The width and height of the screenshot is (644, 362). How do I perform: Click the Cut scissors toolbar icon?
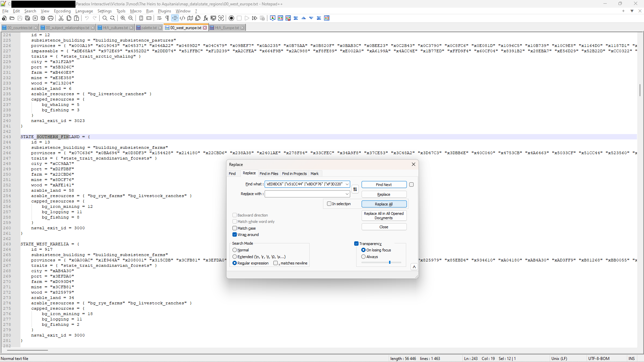[61, 18]
